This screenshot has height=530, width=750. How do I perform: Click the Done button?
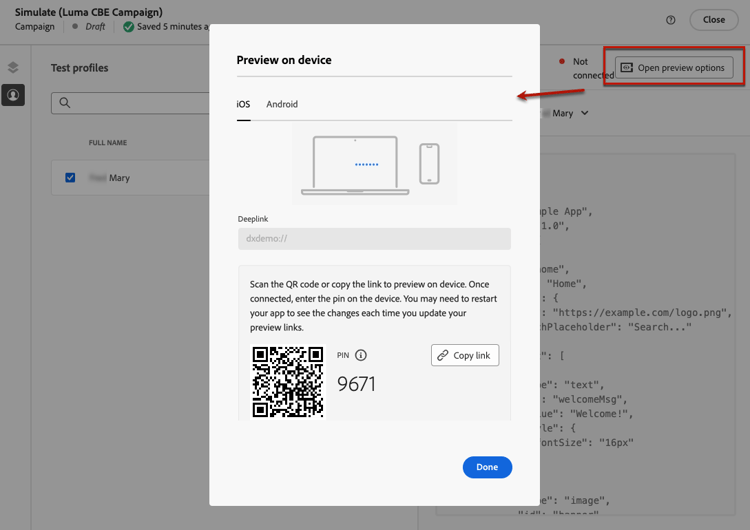487,467
